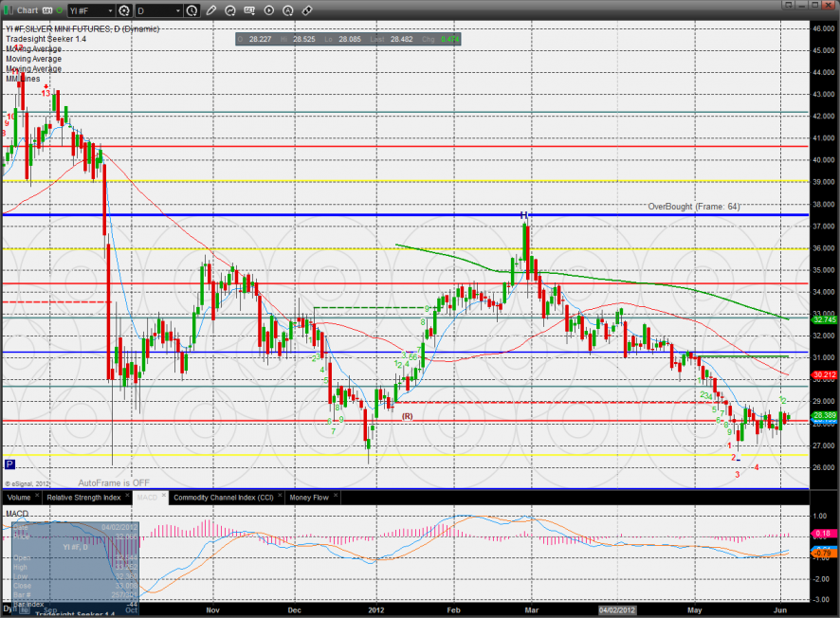Click the Tradesight Seeker 1.4 study label

[x=46, y=39]
